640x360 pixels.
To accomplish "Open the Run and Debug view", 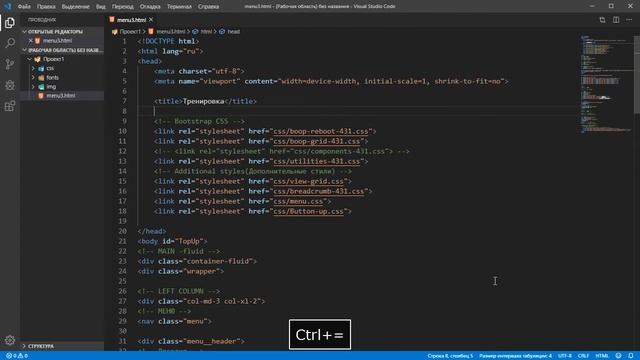I will tap(10, 85).
